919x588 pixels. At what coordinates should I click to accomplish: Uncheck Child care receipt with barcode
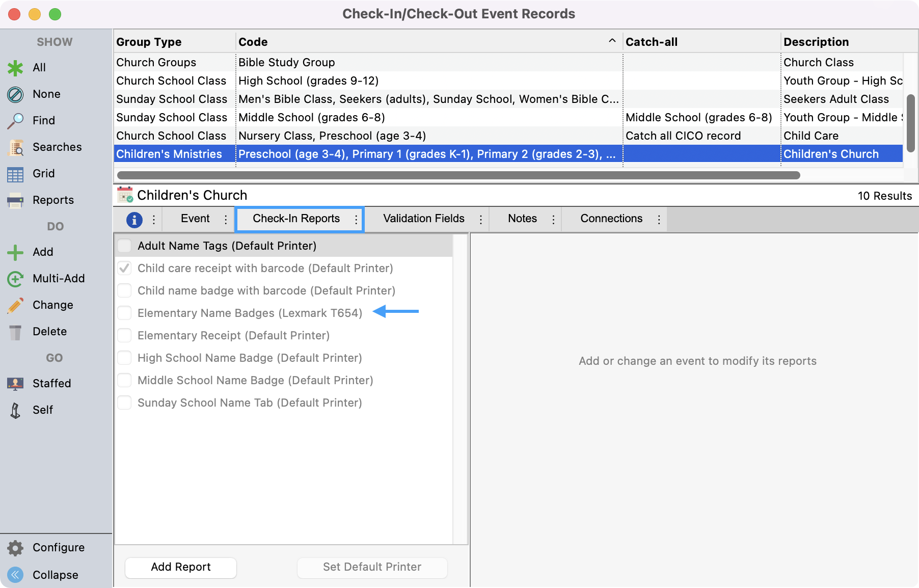124,268
